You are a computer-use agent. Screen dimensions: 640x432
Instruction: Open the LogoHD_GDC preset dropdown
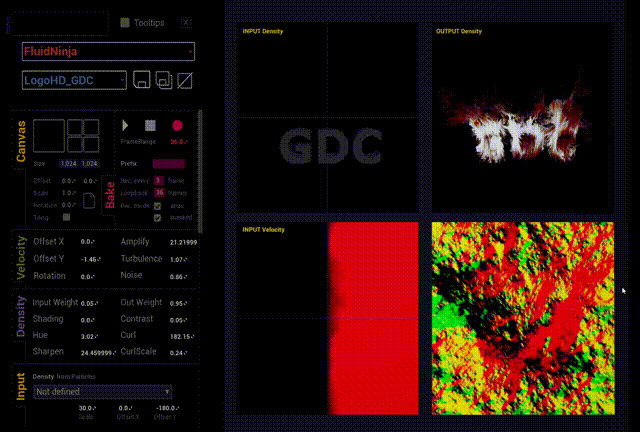[74, 80]
